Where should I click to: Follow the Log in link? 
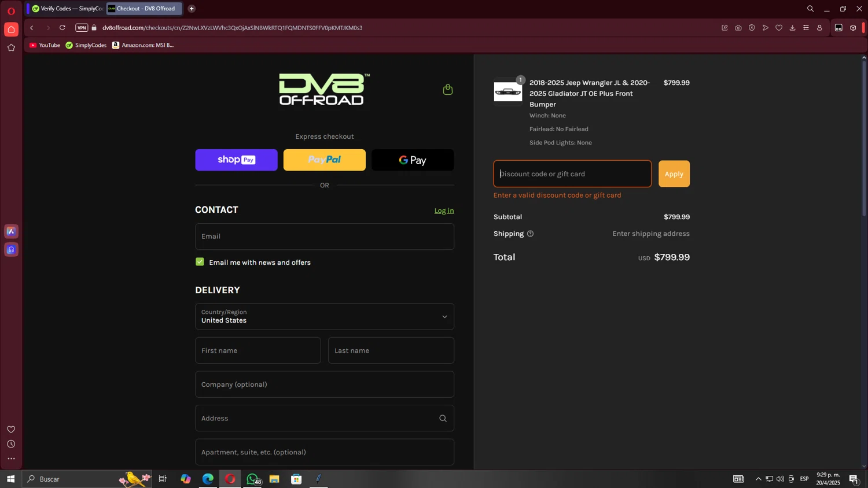(x=444, y=210)
